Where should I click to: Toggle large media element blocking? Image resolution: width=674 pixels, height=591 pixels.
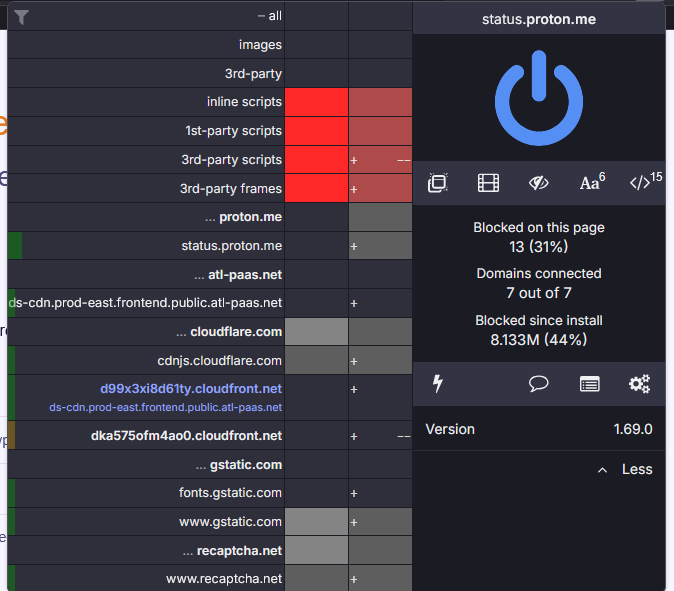click(x=488, y=183)
